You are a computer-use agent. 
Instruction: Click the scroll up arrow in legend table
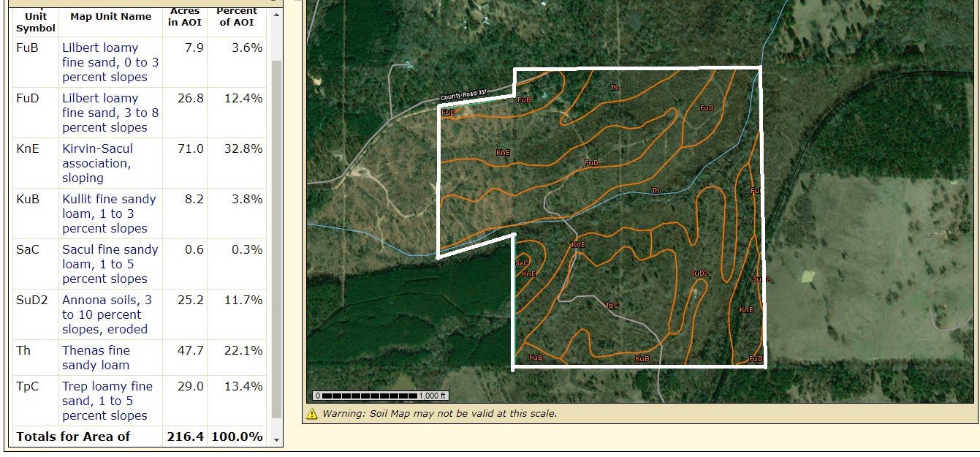tap(276, 16)
